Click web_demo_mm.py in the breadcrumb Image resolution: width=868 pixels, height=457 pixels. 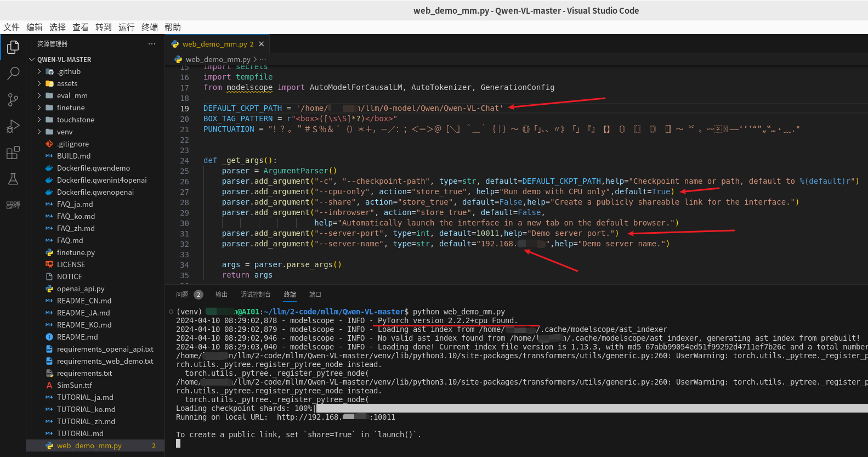pos(218,59)
